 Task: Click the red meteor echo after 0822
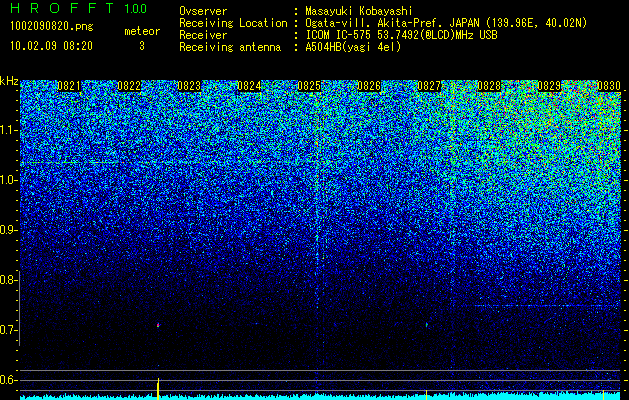(158, 325)
